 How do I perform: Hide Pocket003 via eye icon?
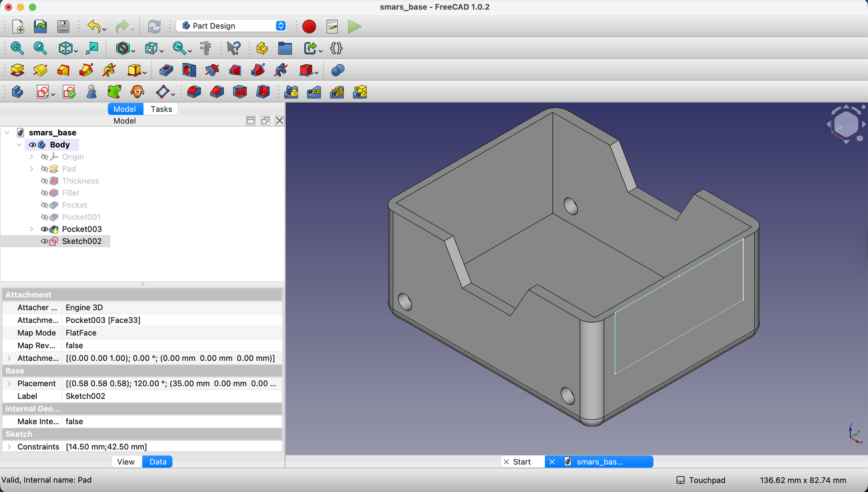tap(44, 229)
